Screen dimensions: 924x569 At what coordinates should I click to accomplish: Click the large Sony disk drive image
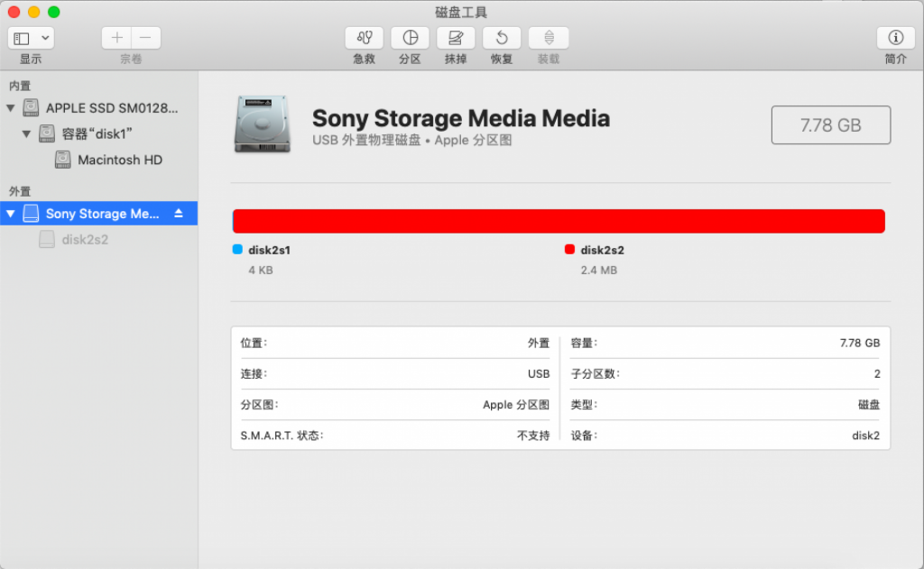click(x=262, y=124)
